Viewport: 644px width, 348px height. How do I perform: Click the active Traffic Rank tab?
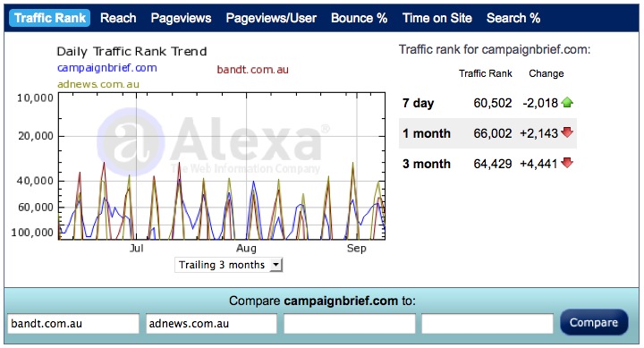50,18
